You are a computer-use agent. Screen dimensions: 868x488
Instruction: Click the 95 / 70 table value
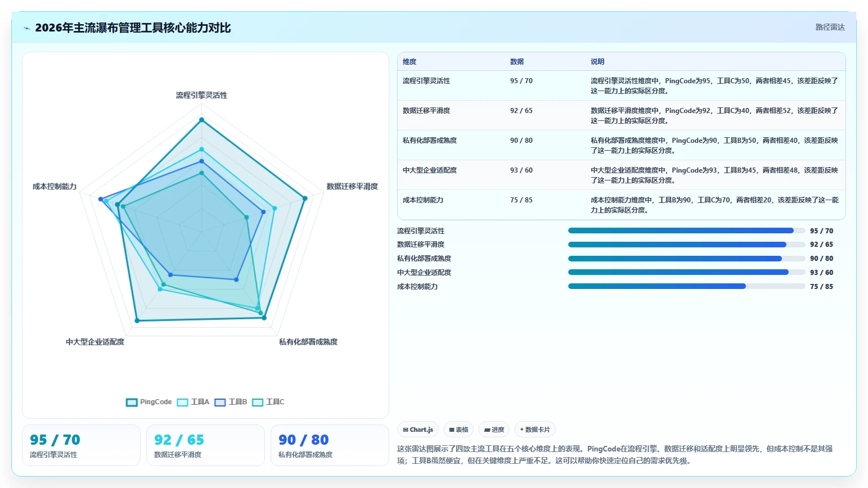tap(521, 81)
